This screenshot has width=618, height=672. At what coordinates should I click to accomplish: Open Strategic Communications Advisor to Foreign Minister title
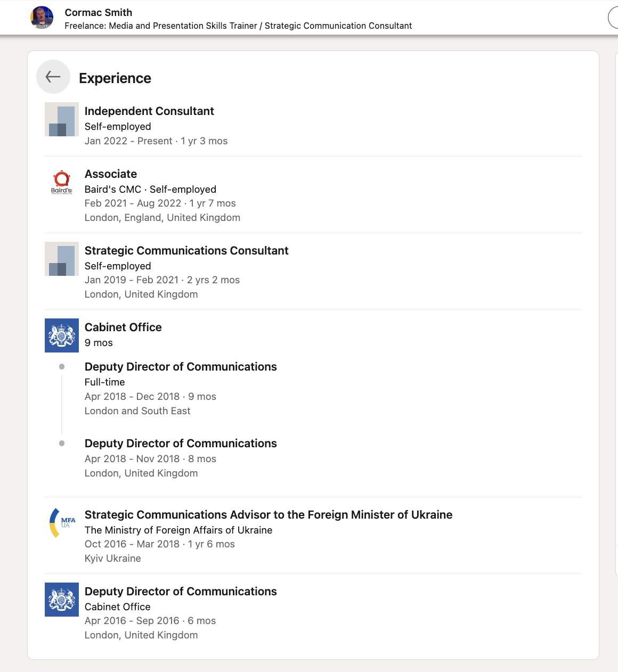click(x=269, y=515)
